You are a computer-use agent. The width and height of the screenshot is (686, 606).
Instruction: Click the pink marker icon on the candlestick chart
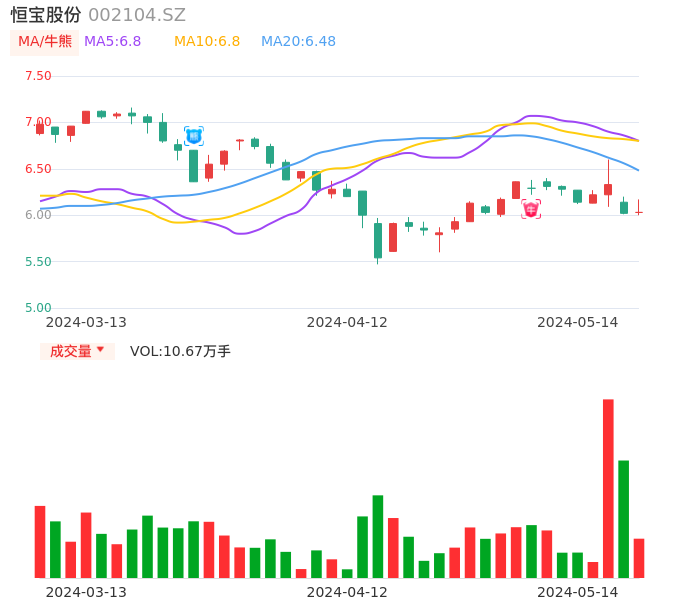(x=531, y=209)
